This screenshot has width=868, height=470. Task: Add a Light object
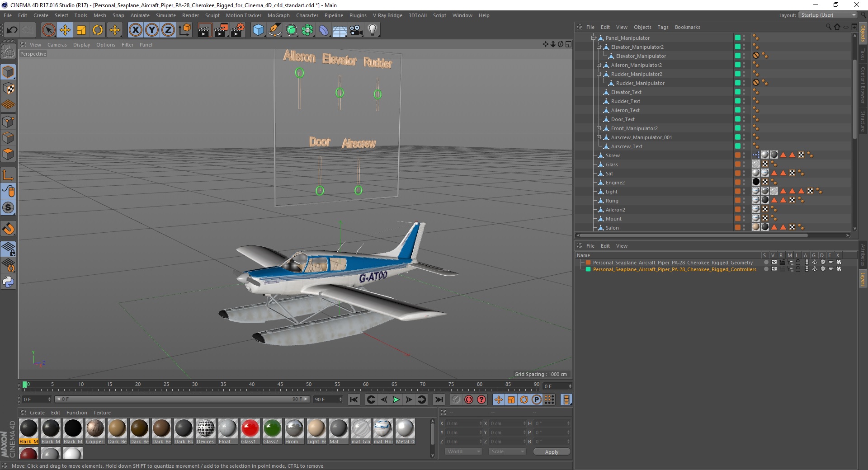(373, 30)
